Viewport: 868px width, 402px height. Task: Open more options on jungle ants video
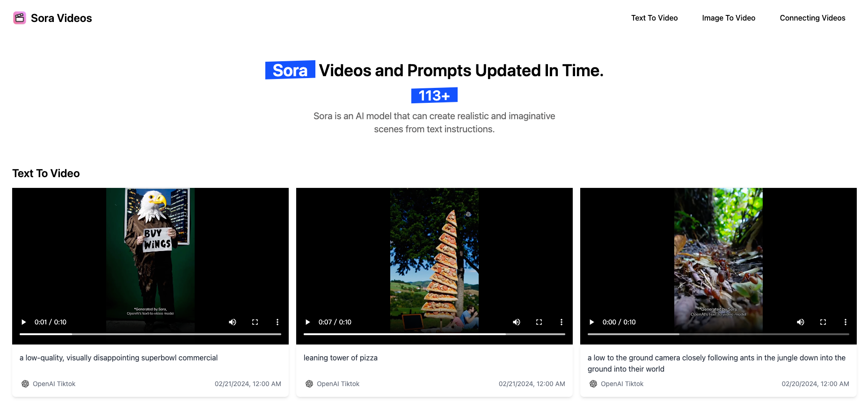coord(846,322)
